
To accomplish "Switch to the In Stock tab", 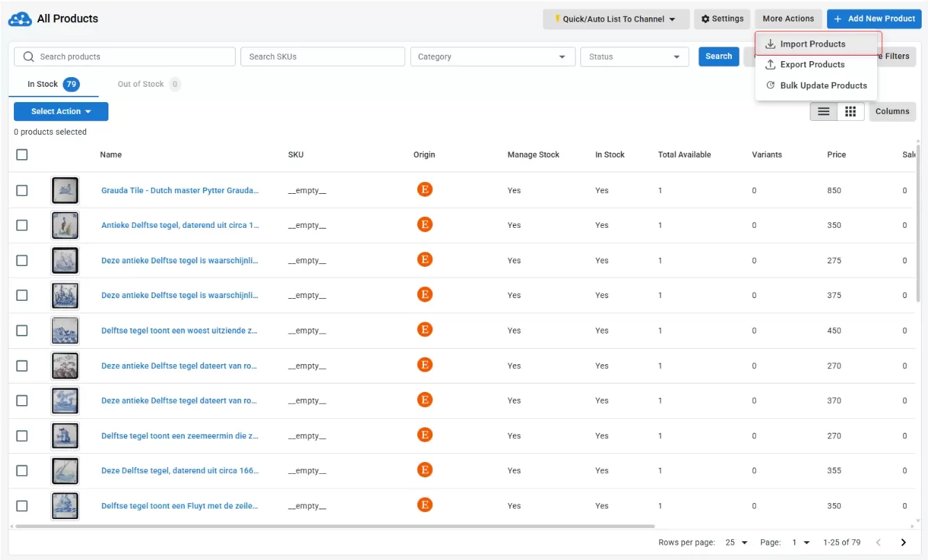I will [54, 84].
